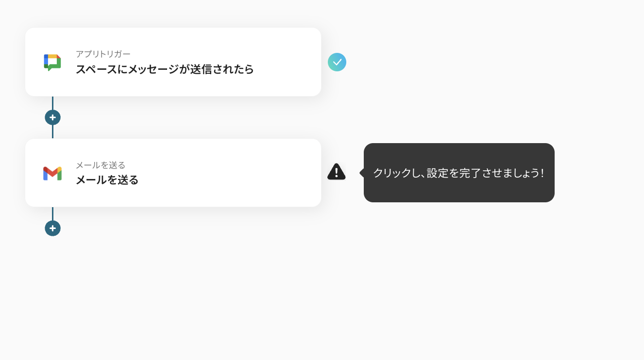Click the connector line between the steps
Image resolution: width=644 pixels, height=360 pixels.
[x=52, y=130]
